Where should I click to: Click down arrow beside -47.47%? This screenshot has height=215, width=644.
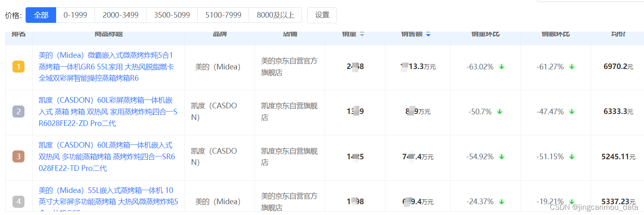(572, 112)
